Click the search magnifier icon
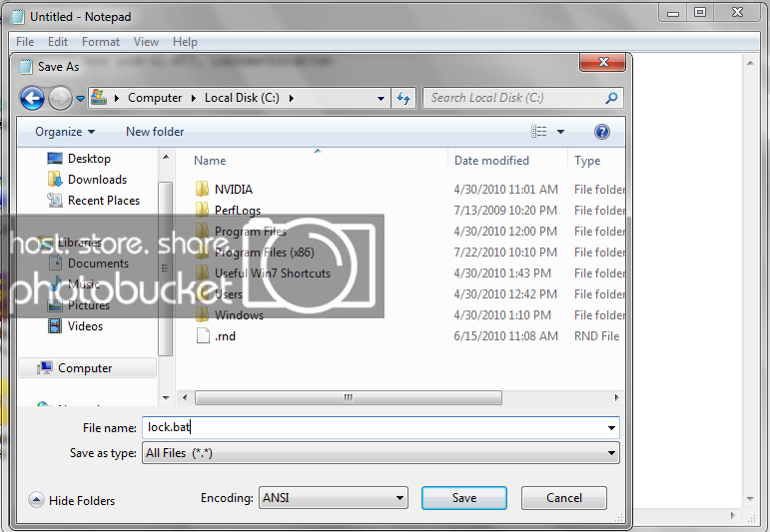The width and height of the screenshot is (770, 532). (x=611, y=98)
